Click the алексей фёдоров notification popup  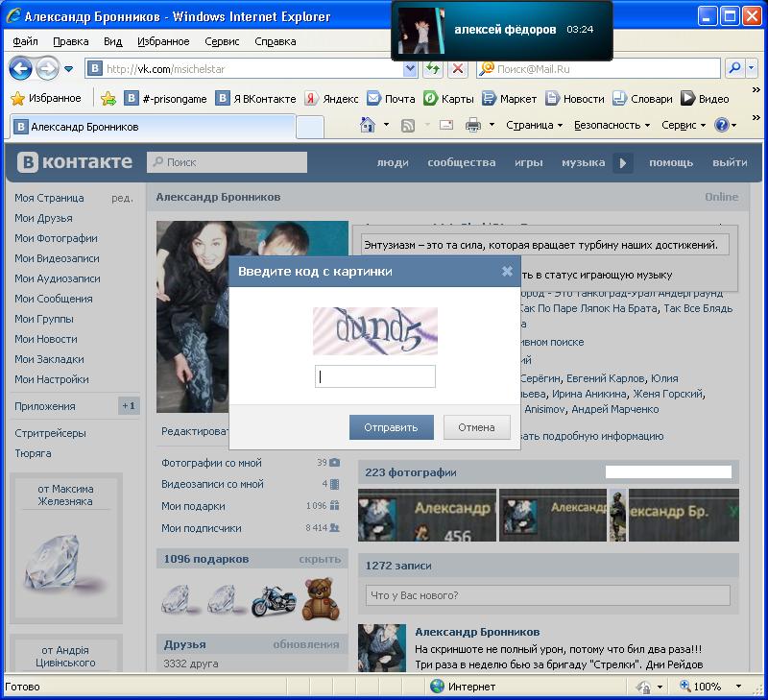tap(502, 30)
